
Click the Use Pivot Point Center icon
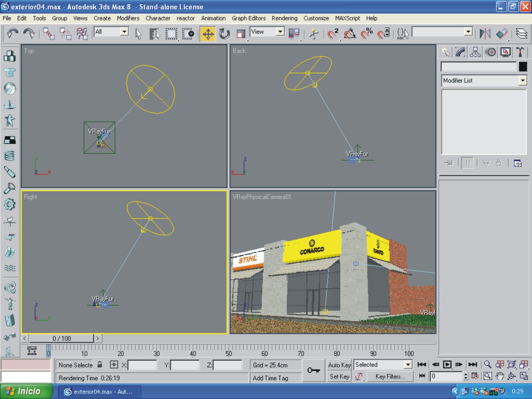coord(294,33)
